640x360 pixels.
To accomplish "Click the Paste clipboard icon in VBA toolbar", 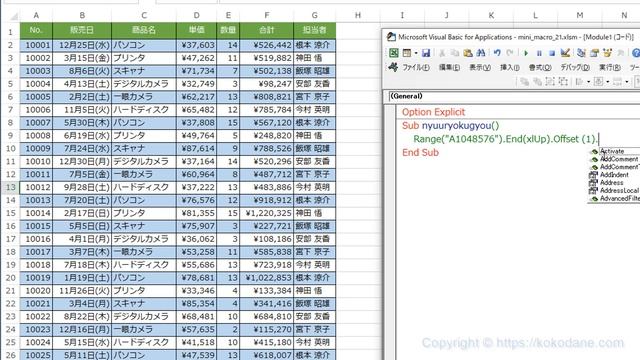I will point(468,53).
